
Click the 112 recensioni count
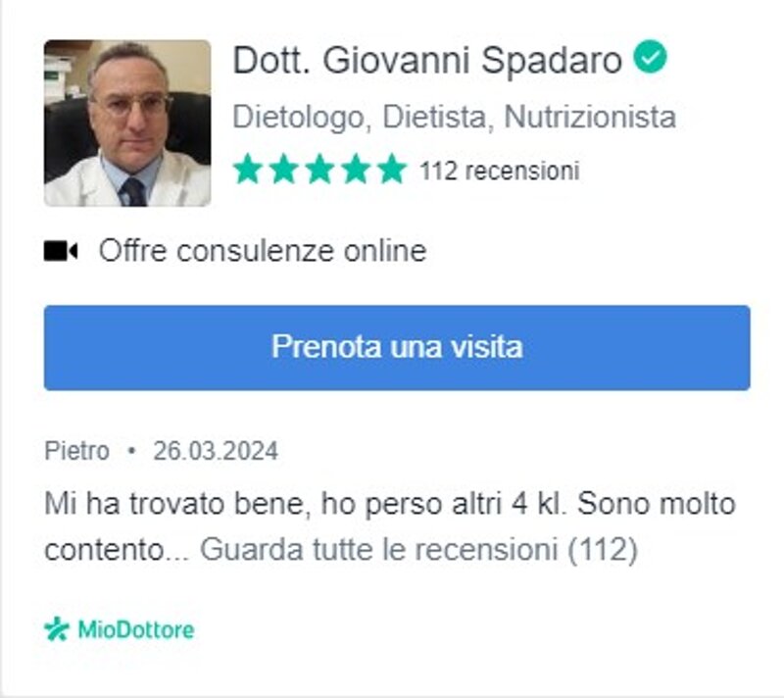pyautogui.click(x=500, y=171)
